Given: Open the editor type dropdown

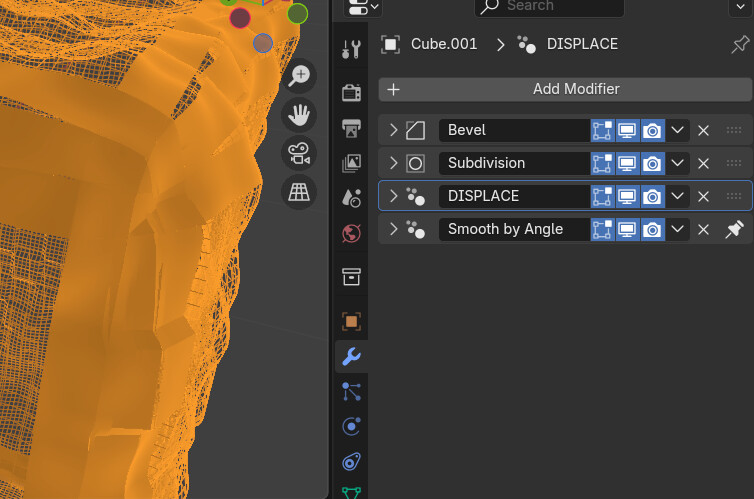Looking at the screenshot, I should click(363, 7).
